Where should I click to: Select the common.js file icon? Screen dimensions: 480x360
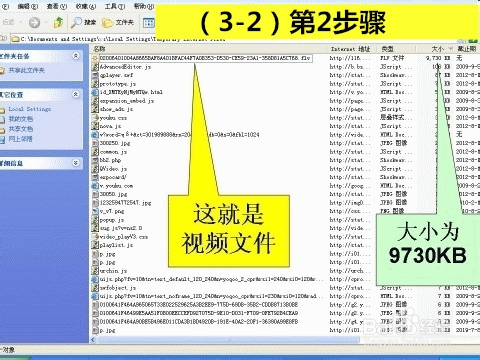click(95, 152)
